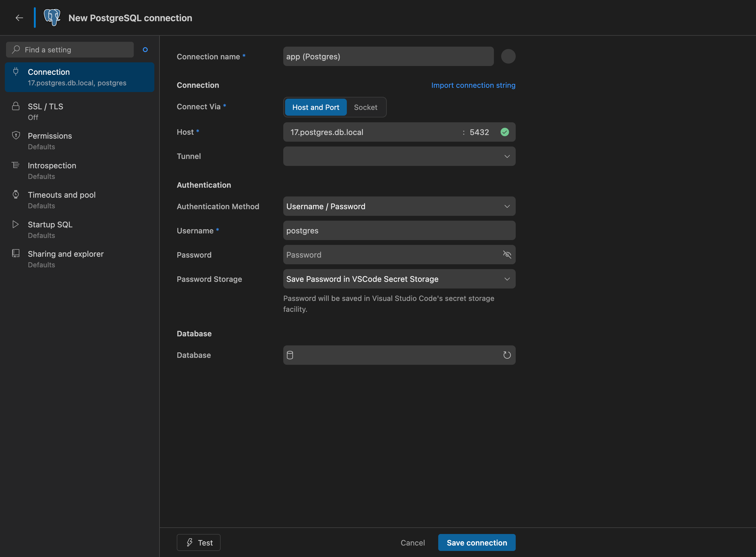Pick connection color with the circle swatch
756x557 pixels.
tap(508, 56)
